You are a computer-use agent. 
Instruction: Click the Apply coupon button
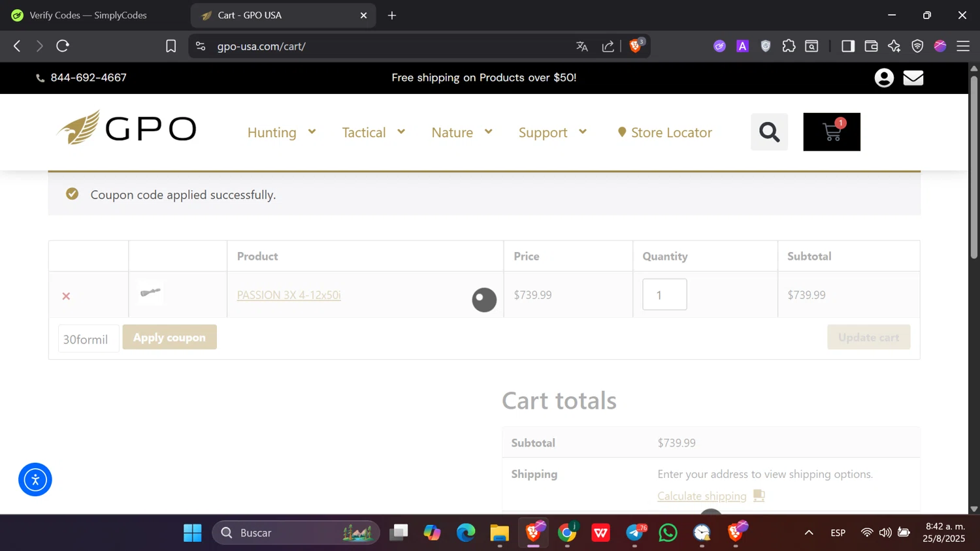(x=169, y=337)
